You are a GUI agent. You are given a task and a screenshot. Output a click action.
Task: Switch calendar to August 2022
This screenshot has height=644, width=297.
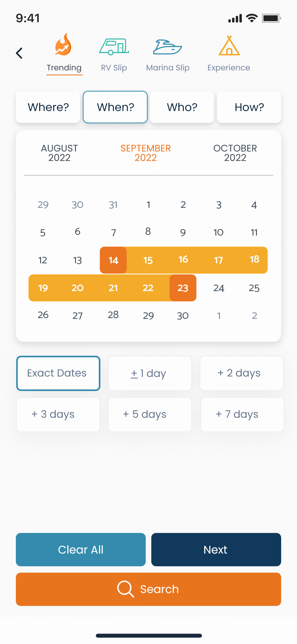point(59,153)
